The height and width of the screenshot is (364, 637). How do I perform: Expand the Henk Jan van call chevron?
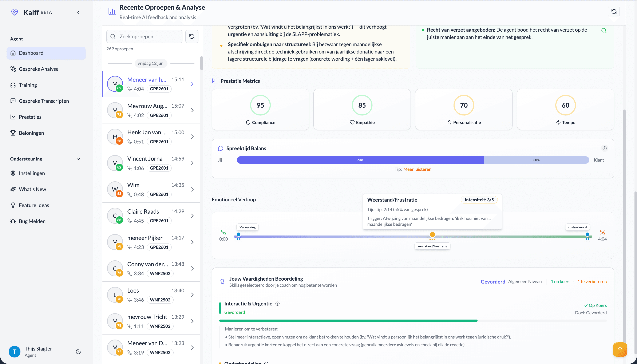pos(192,136)
